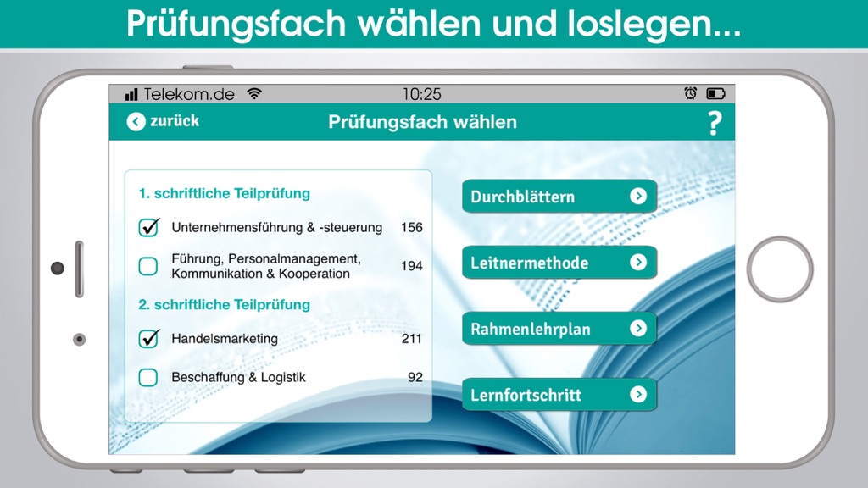This screenshot has height=488, width=868.
Task: Check Führung, Personalmanagement checkbox
Action: click(x=147, y=266)
